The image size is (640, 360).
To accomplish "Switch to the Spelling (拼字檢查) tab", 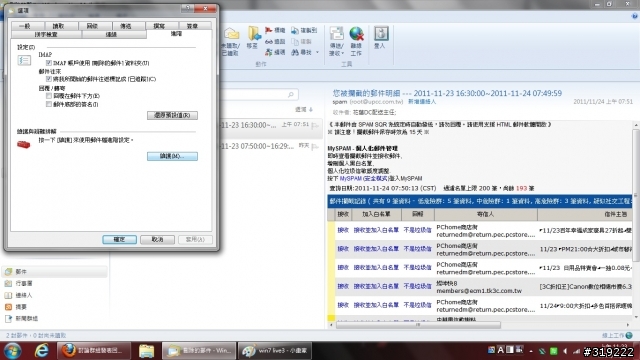I will pos(46,35).
